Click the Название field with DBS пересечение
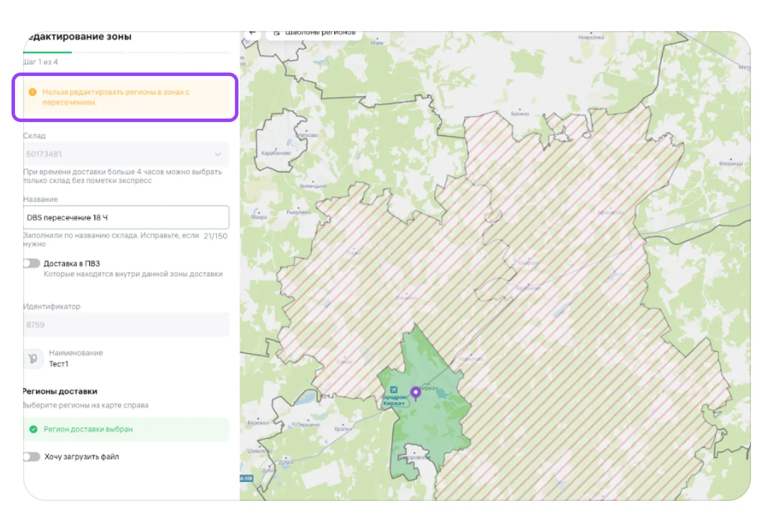The image size is (774, 532). pos(126,218)
